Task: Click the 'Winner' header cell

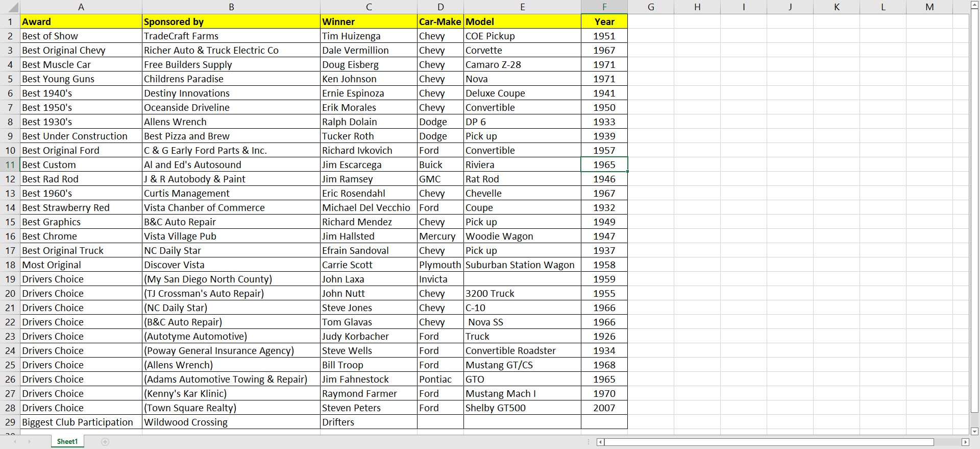Action: click(x=369, y=21)
